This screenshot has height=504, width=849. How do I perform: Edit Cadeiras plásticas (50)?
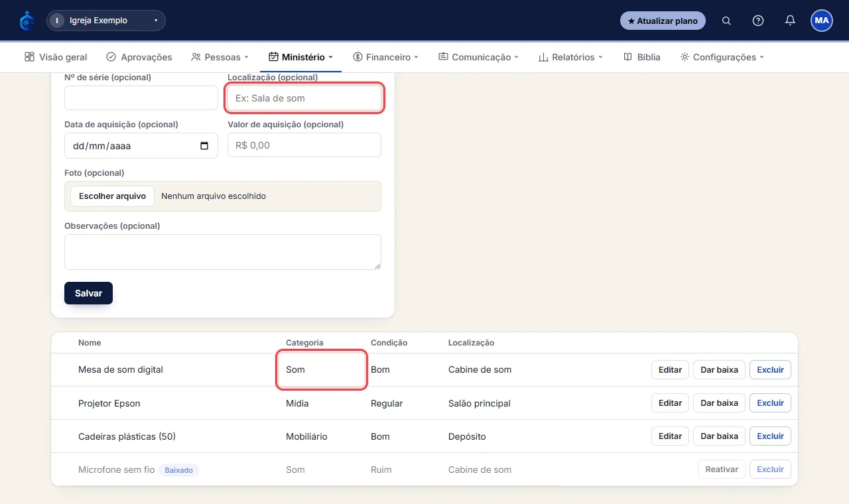(670, 436)
